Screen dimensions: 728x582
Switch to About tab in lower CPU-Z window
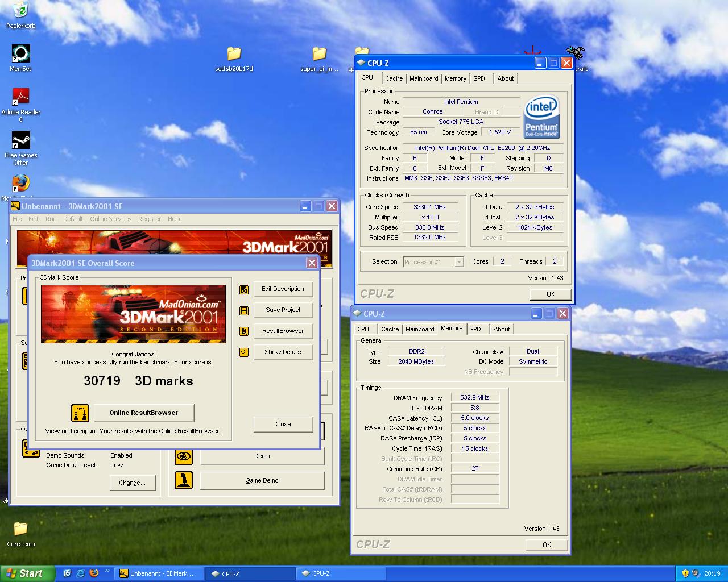coord(501,330)
